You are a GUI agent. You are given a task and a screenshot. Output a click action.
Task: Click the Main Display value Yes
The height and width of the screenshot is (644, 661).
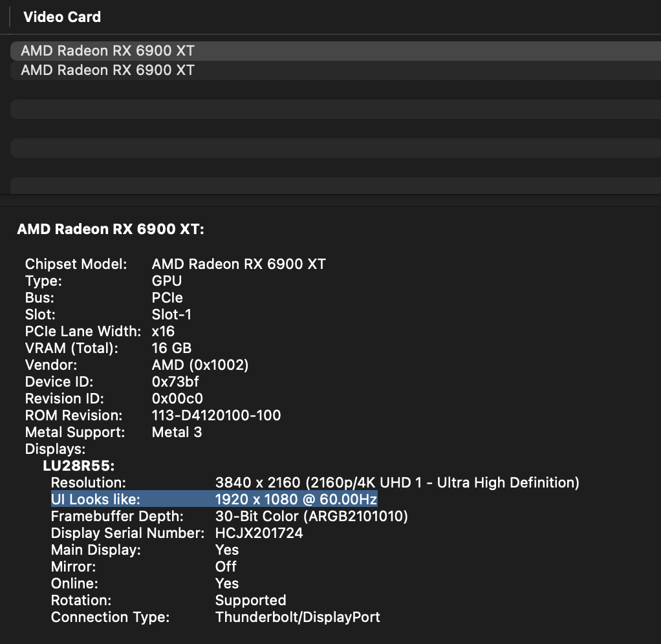pos(227,550)
